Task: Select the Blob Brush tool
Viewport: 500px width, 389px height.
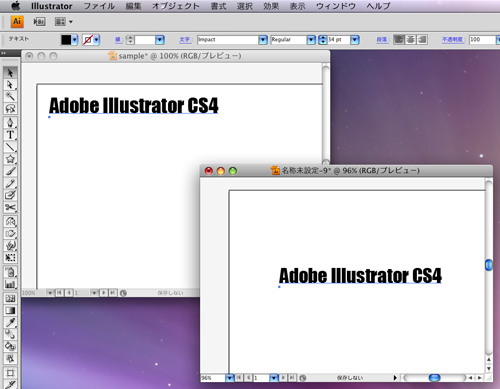Action: point(10,195)
